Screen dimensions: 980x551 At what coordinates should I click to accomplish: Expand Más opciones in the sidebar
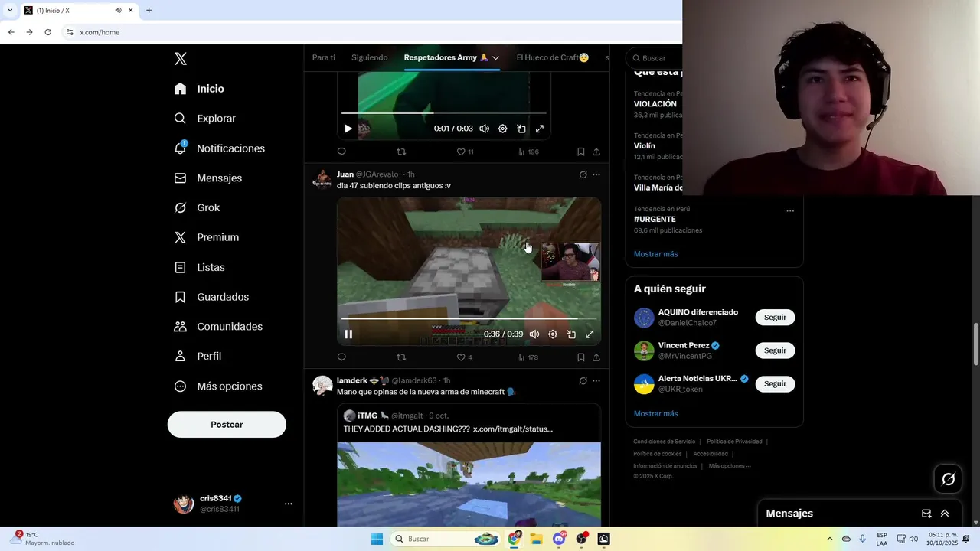[218, 386]
